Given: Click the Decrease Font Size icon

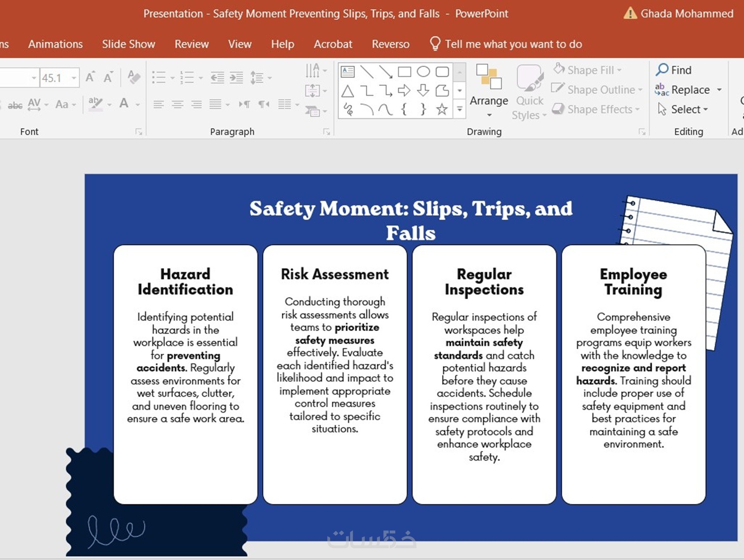Looking at the screenshot, I should [x=108, y=77].
